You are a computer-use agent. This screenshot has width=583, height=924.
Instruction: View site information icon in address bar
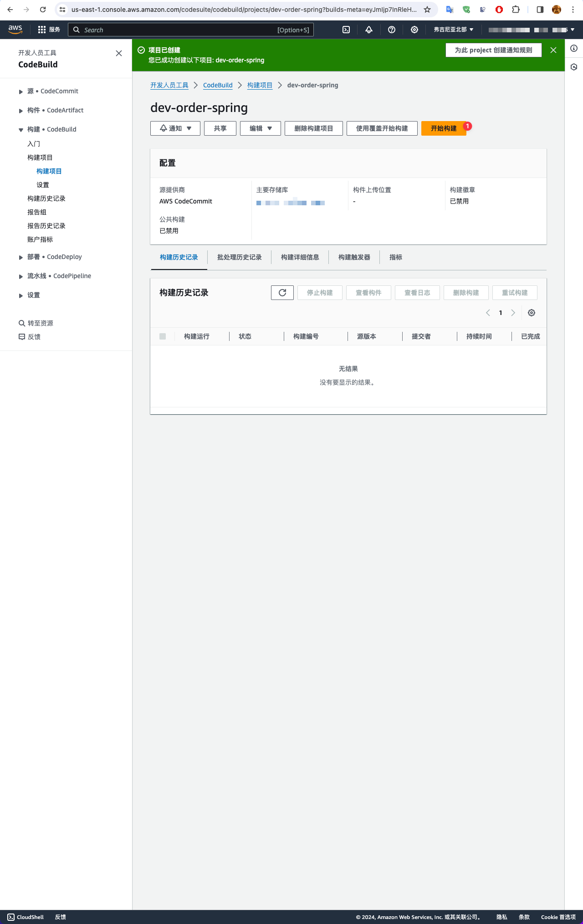click(63, 10)
